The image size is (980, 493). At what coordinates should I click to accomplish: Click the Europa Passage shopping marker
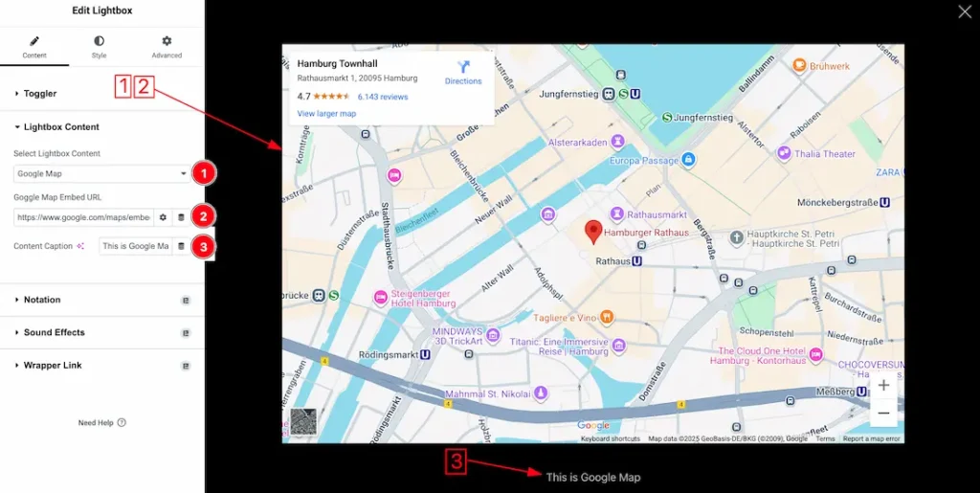(x=688, y=160)
